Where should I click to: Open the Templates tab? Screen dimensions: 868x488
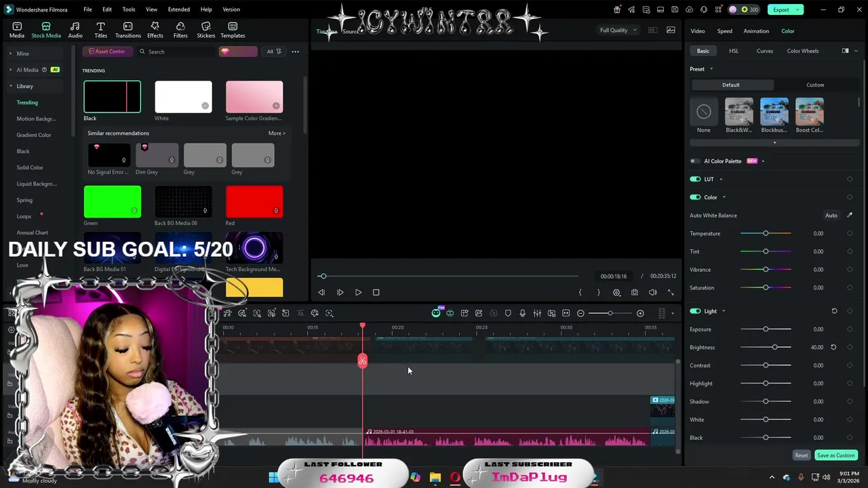(x=233, y=30)
